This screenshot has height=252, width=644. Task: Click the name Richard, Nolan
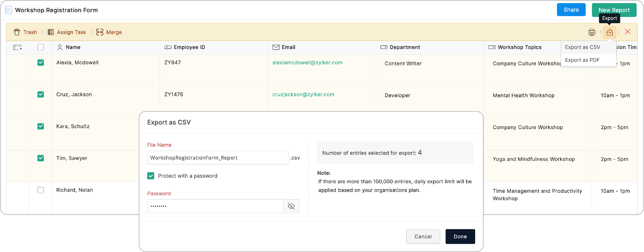(x=75, y=190)
